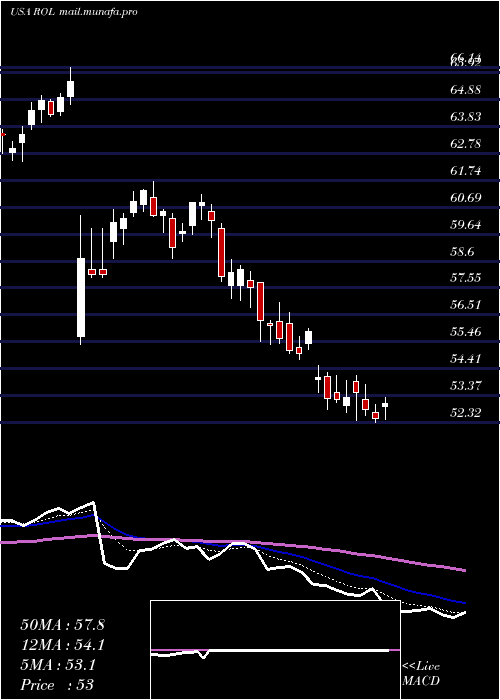Click the 64.88 price axis label
Image resolution: width=500 pixels, height=700 pixels.
466,90
